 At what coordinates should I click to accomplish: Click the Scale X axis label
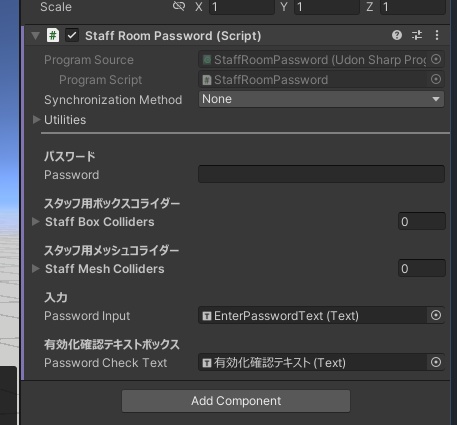click(199, 7)
